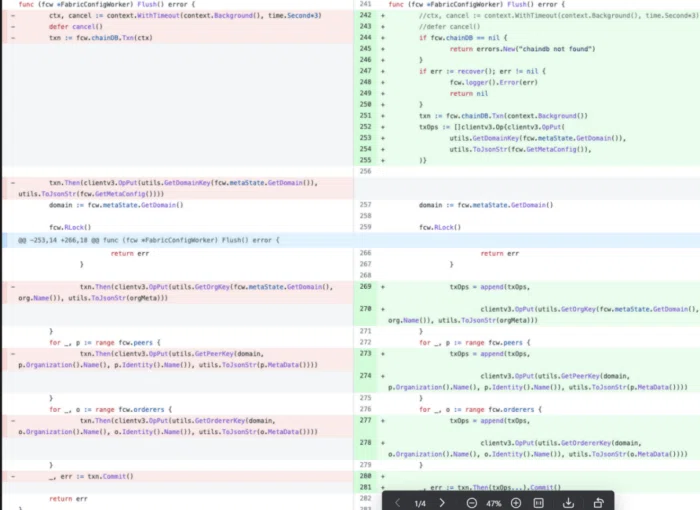Viewport: 700px width, 510px height.
Task: Click the added line 'if err := recover(); err != nil {'
Action: [482, 71]
